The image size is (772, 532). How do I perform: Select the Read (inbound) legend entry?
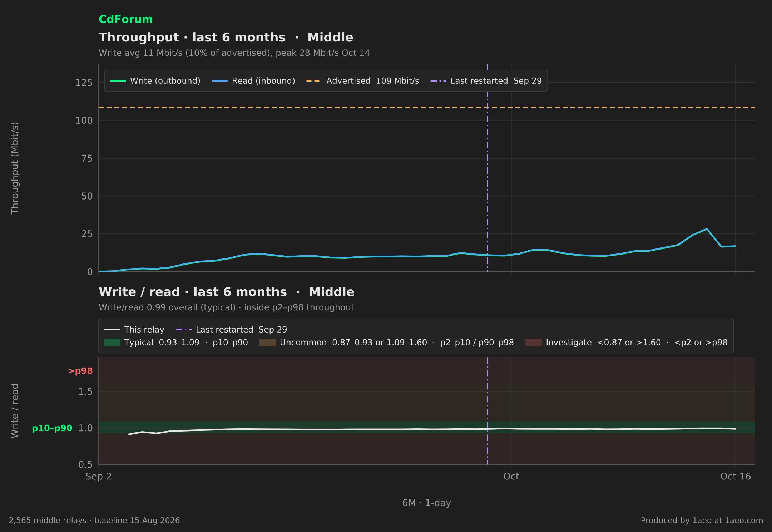pos(253,81)
